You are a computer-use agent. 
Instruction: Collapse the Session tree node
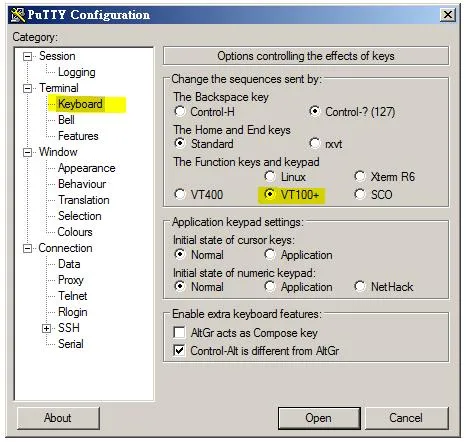(28, 56)
